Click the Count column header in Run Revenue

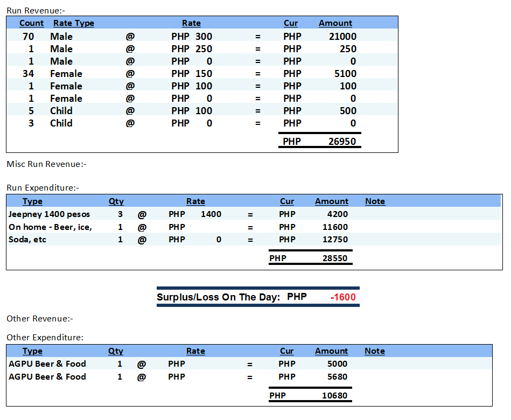click(31, 23)
